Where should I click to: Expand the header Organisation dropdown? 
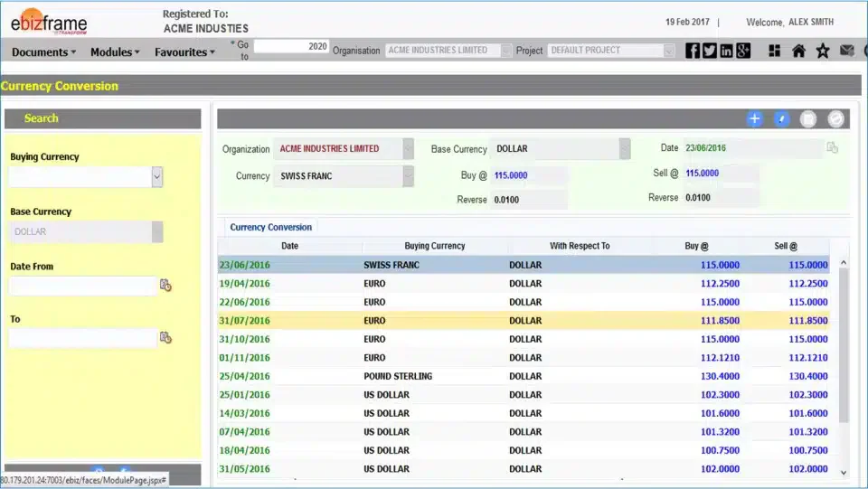(x=506, y=51)
